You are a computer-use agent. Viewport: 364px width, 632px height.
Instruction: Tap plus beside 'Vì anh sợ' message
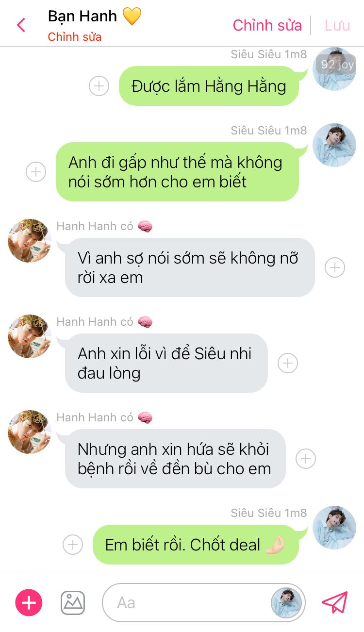(335, 267)
